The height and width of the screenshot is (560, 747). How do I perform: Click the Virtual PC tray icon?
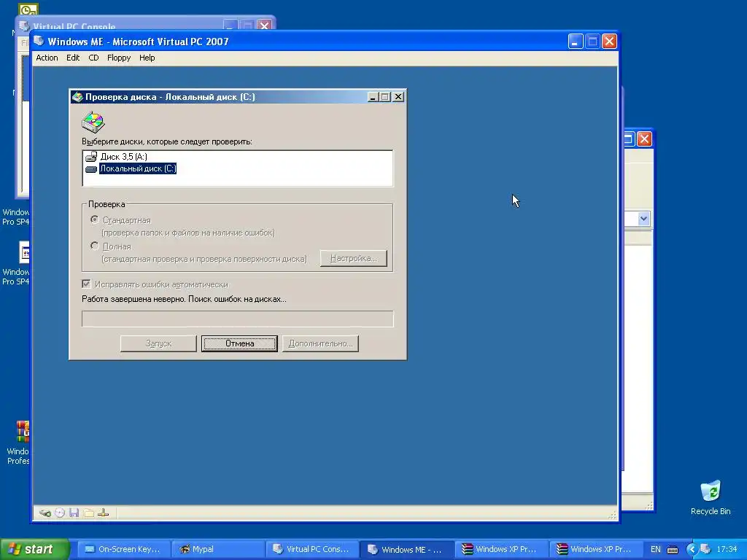(x=705, y=550)
